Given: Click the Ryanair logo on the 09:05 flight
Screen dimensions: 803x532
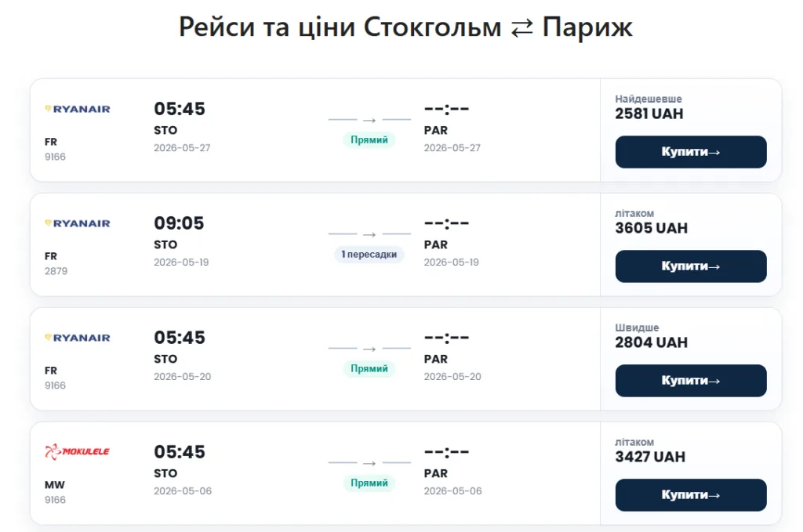Looking at the screenshot, I should [77, 223].
